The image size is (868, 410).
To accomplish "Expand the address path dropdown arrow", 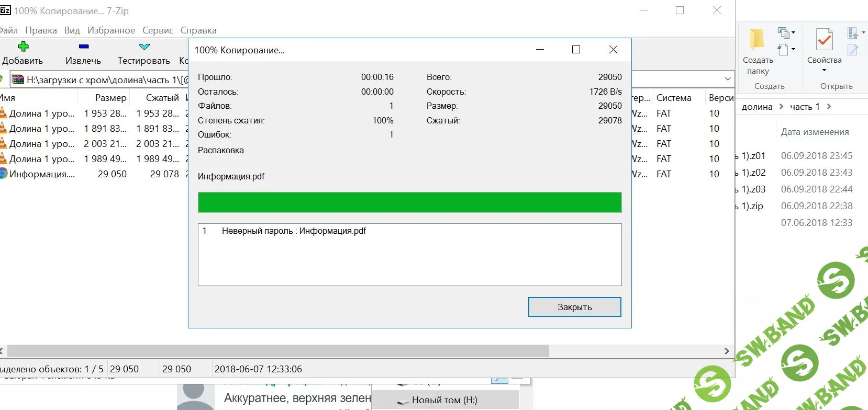I will pos(727,79).
